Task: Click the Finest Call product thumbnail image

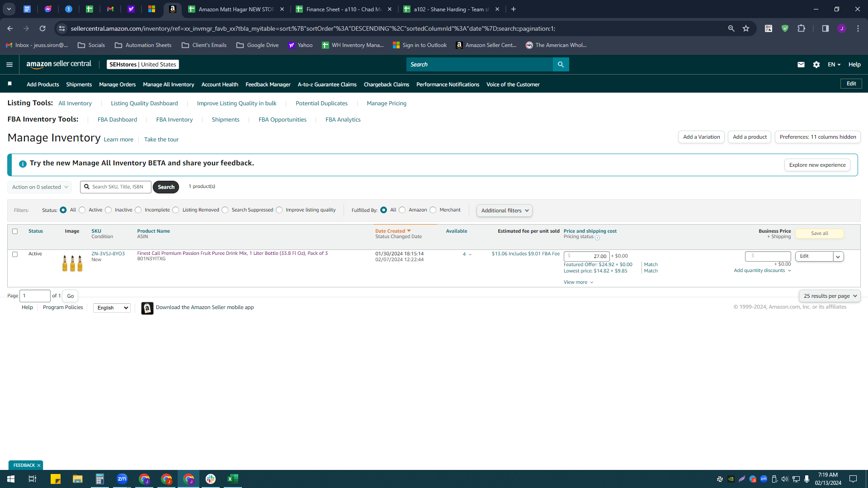Action: coord(72,263)
